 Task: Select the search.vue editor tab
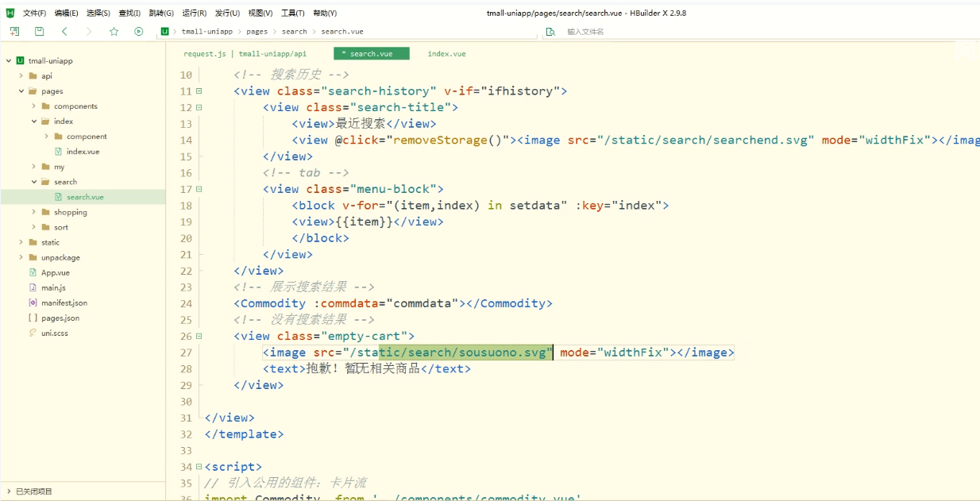point(371,54)
